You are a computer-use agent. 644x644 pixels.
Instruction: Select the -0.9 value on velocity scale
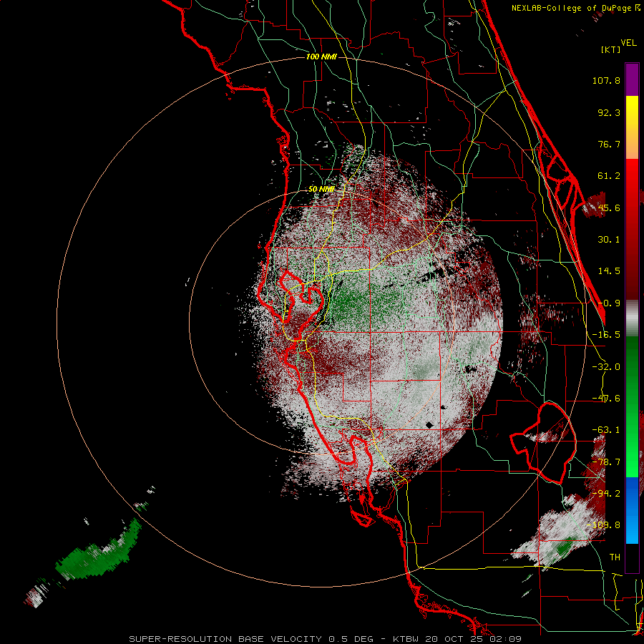(609, 303)
